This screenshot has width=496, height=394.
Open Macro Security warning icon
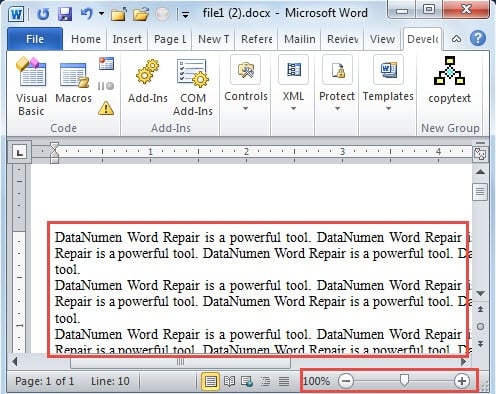coord(106,108)
